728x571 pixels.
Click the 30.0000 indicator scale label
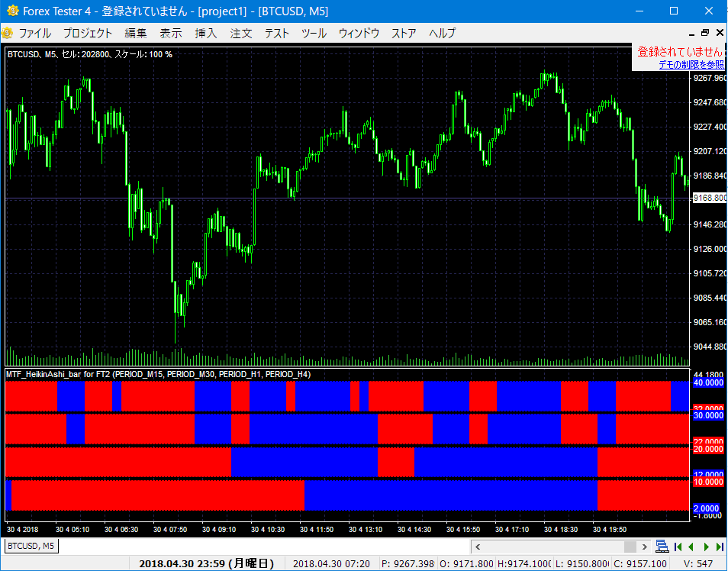point(708,416)
